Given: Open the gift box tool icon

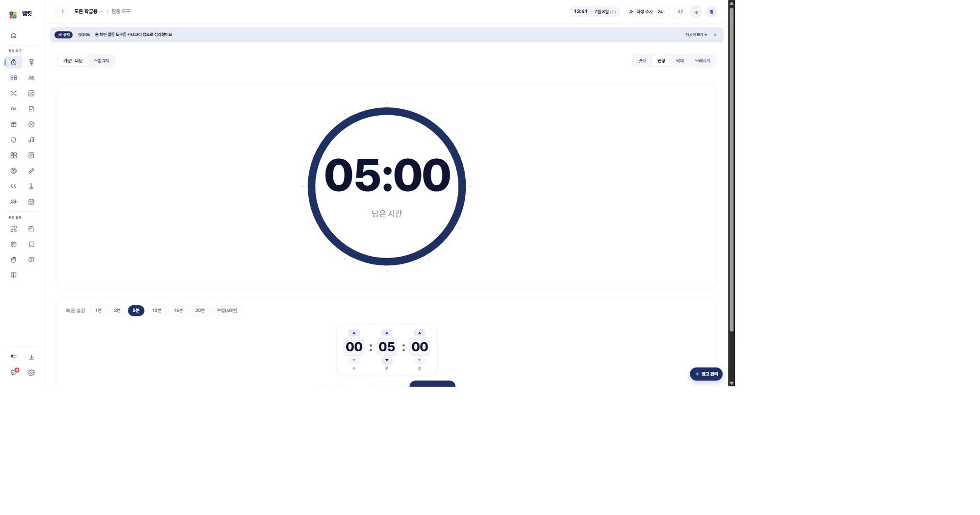Looking at the screenshot, I should tap(14, 124).
